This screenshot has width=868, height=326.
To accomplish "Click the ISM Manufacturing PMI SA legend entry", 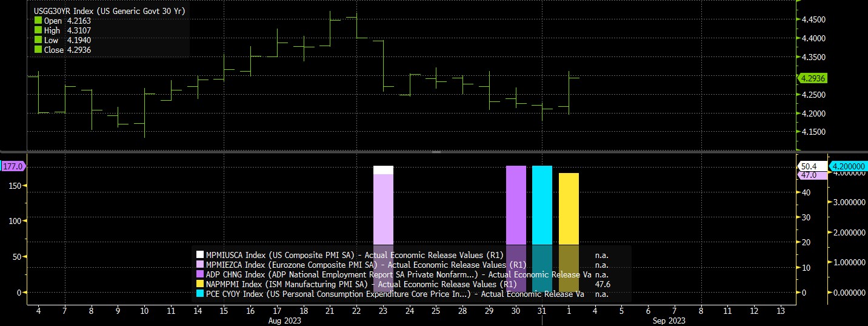I will coord(361,284).
